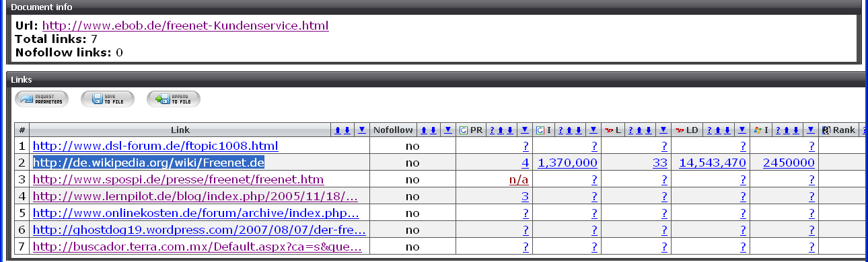Click the Google icon in PR column header

click(464, 130)
